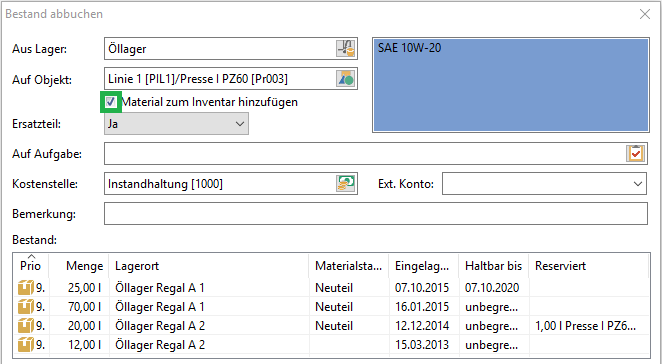
Task: Sort table by Prio column header
Action: pos(30,266)
